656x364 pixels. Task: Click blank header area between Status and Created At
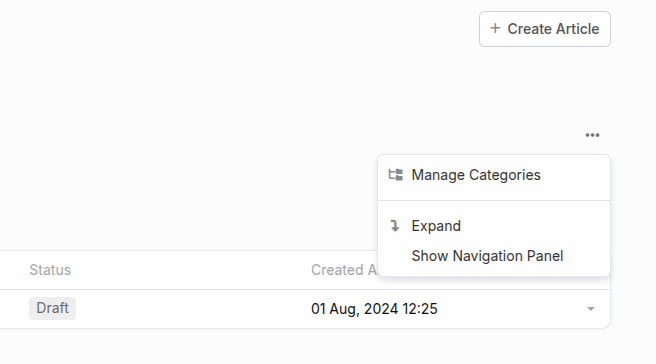click(x=190, y=270)
